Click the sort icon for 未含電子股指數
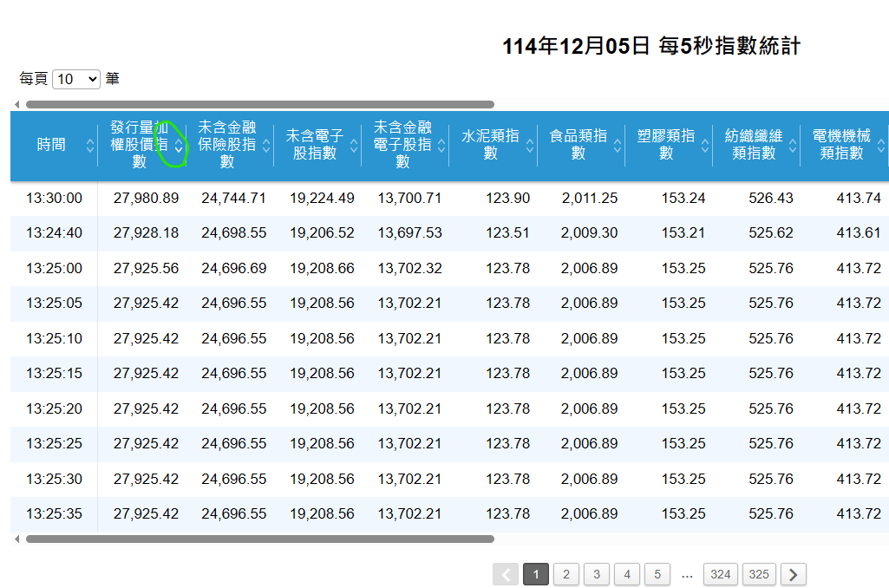889x588 pixels. (354, 147)
